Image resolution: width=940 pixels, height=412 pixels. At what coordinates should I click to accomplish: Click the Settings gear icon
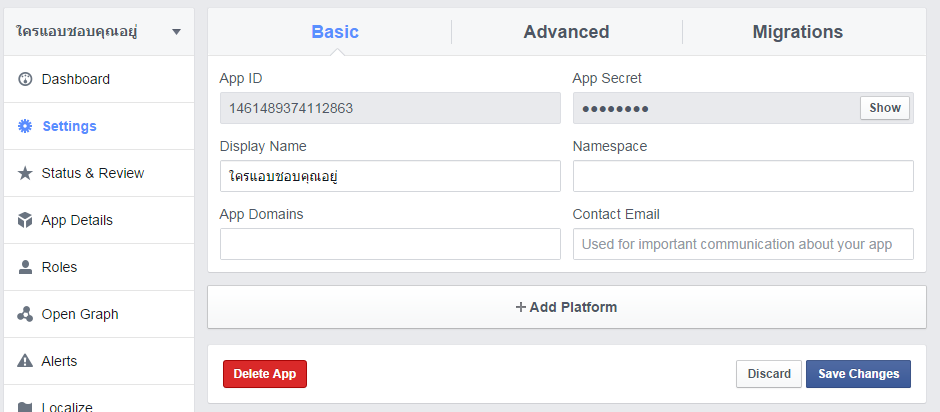pos(25,126)
